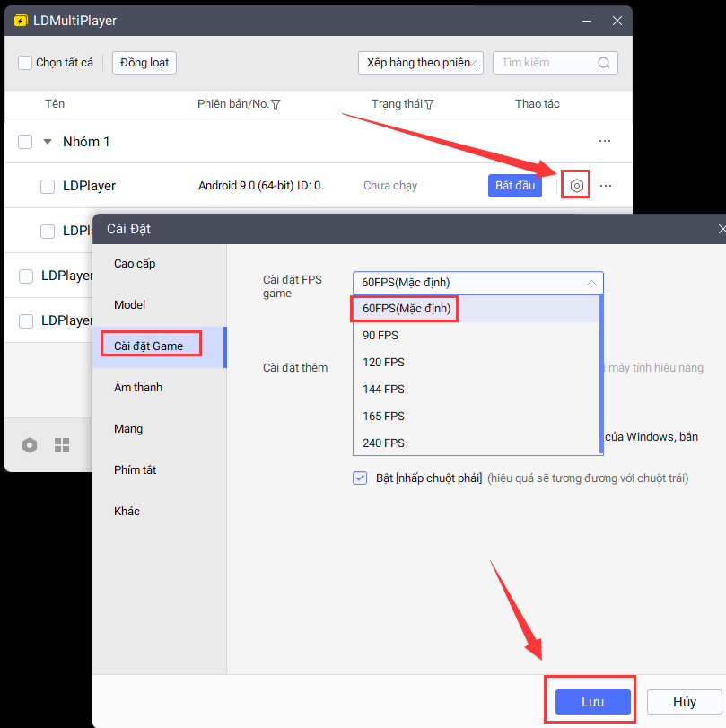The image size is (726, 728).
Task: Check the Nhóm 1 group checkbox
Action: click(25, 142)
